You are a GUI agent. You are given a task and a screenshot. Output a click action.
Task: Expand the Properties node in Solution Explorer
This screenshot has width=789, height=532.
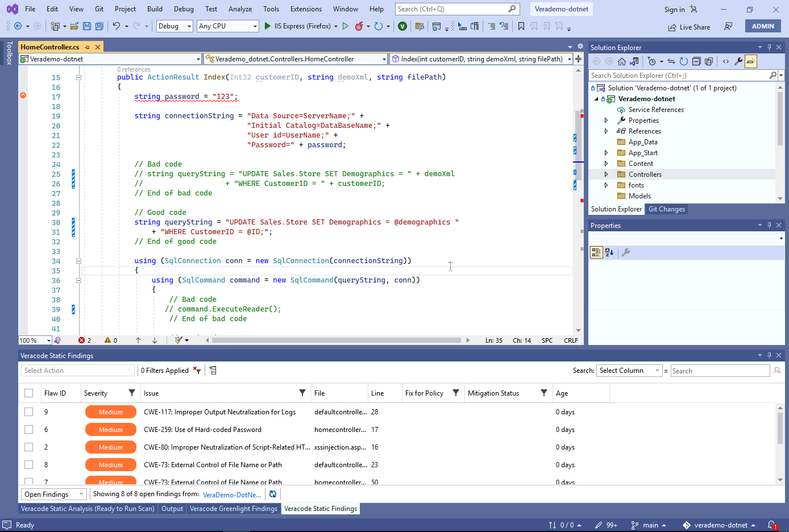(x=606, y=120)
